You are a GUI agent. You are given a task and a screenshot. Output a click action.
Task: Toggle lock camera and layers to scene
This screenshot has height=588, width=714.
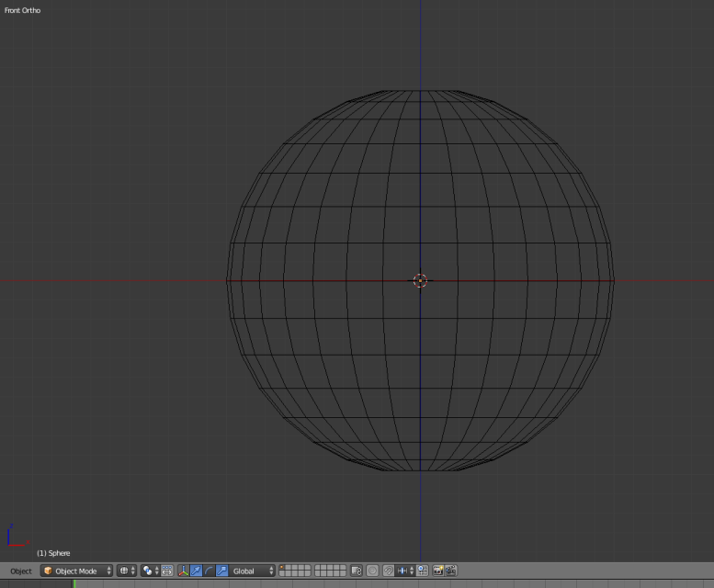click(357, 571)
